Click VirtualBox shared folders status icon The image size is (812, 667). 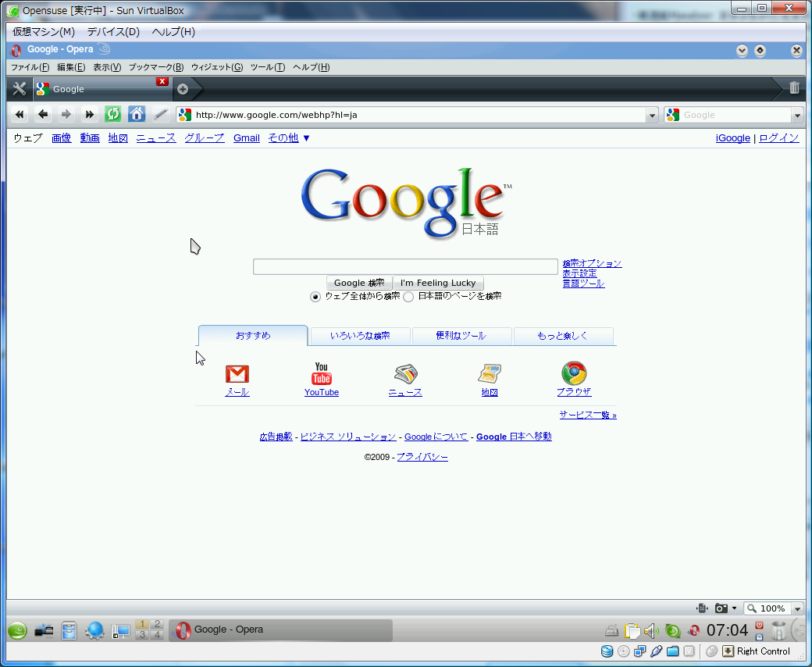[673, 651]
